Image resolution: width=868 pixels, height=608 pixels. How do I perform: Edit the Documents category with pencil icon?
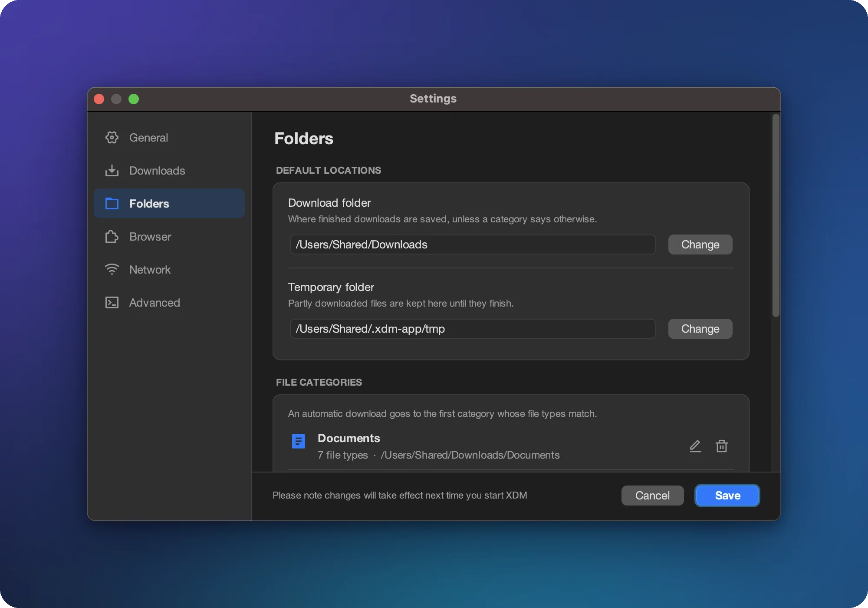[x=695, y=446]
